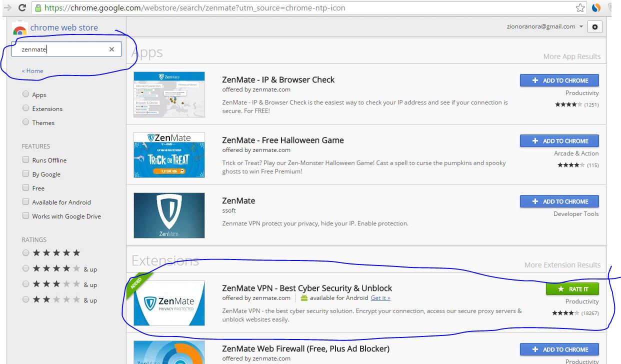Add ZenMate Web Firewall to Chrome
621x364 pixels.
pyautogui.click(x=559, y=349)
